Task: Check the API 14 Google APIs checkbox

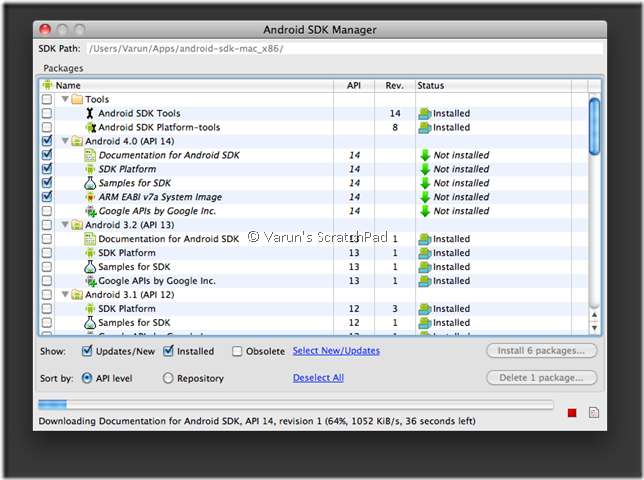Action: click(47, 211)
